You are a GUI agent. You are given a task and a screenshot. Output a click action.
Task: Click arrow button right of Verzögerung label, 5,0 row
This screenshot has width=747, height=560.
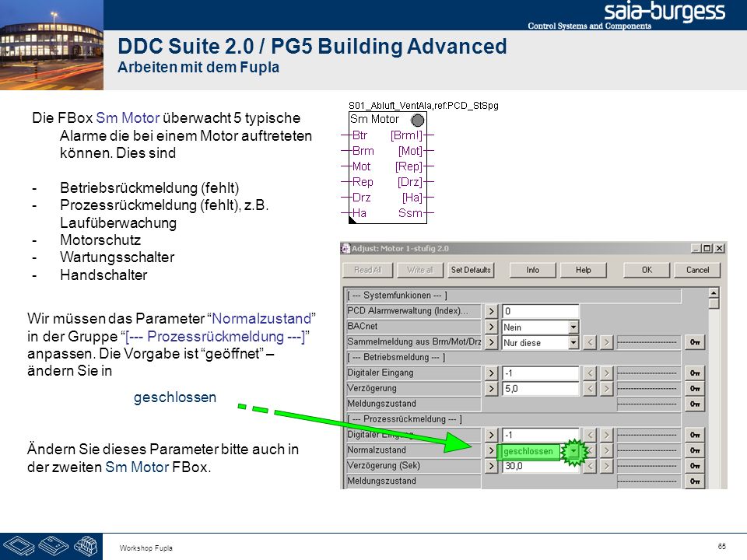[491, 389]
